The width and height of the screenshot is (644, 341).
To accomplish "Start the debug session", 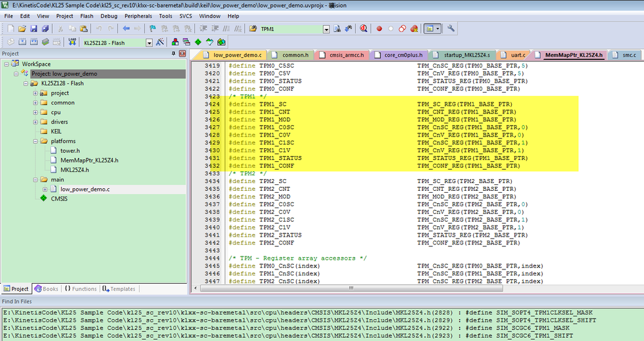I will [x=364, y=29].
